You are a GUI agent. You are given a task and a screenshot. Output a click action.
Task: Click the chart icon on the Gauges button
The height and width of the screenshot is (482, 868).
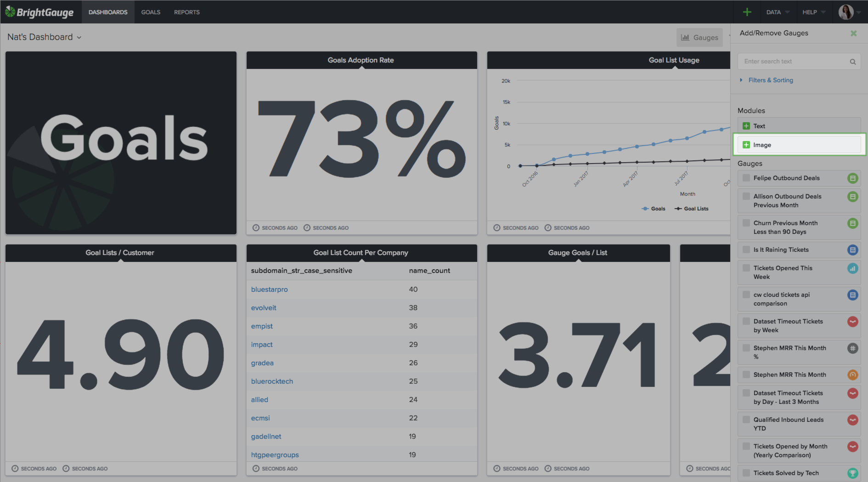click(685, 38)
